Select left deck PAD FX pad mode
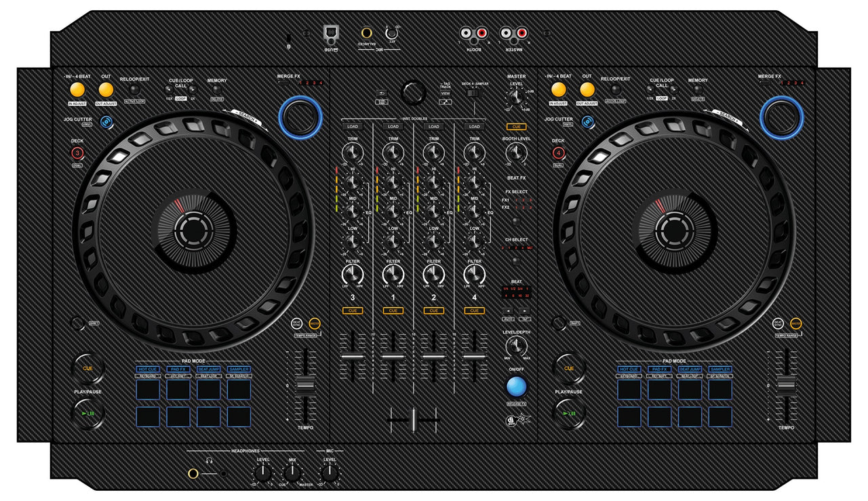 click(178, 369)
